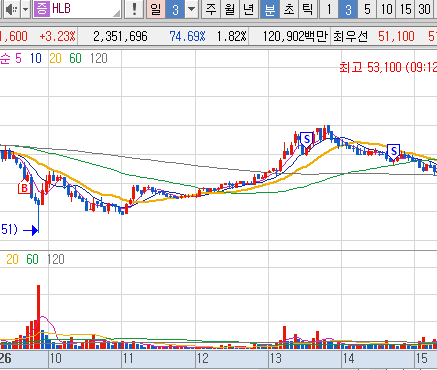Click the 최우선 label
The width and height of the screenshot is (437, 370).
click(350, 36)
